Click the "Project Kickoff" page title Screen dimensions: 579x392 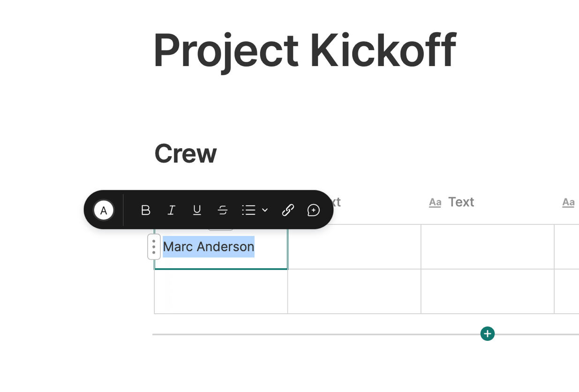point(304,50)
